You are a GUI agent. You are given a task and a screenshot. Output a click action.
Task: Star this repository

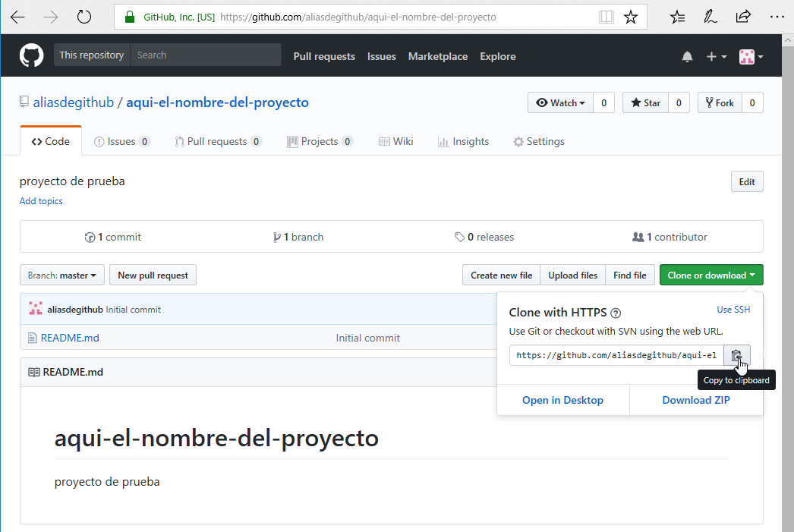[646, 102]
